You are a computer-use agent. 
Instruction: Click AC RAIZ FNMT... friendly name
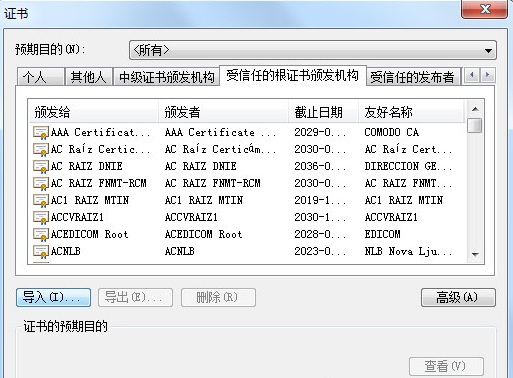pos(408,184)
